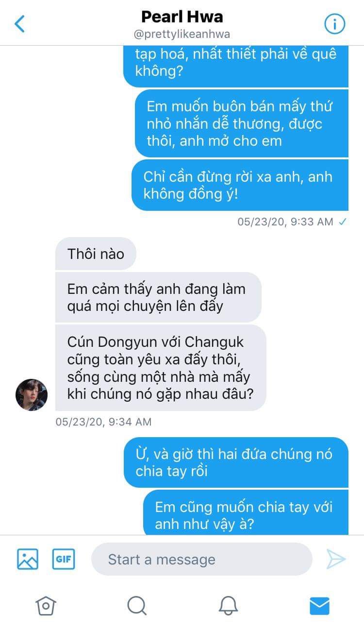This screenshot has width=364, height=631.
Task: Tap the 9:33 AM read checkmark
Action: point(343,222)
